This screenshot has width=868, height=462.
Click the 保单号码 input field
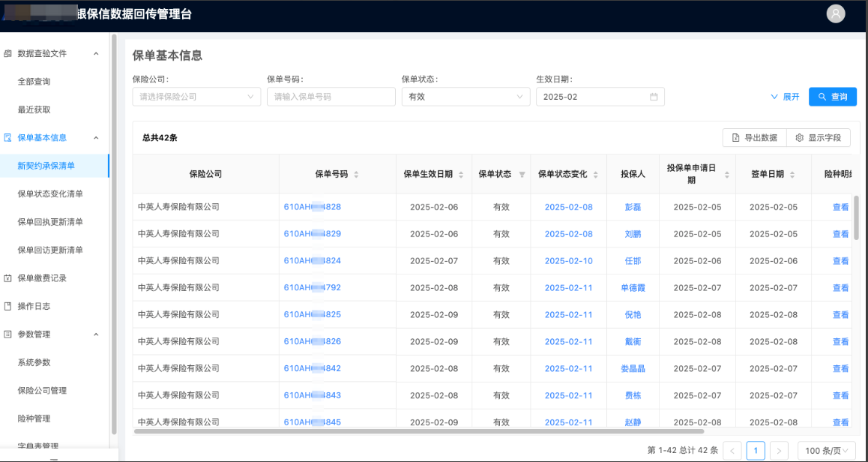[331, 97]
